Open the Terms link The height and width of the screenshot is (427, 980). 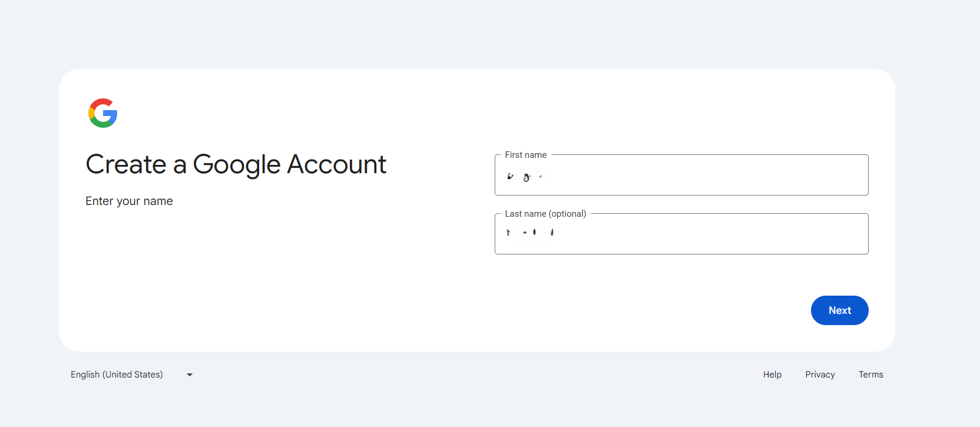[870, 375]
